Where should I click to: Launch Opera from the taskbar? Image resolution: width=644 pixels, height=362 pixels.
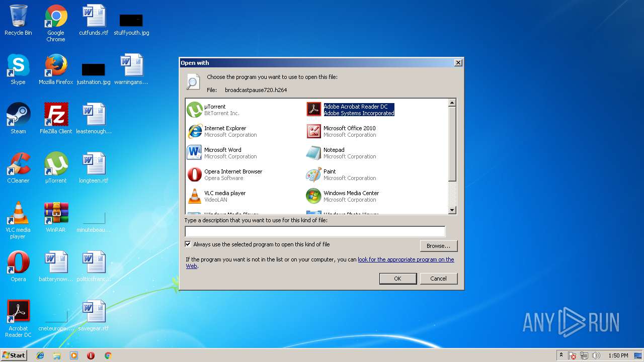click(91, 355)
